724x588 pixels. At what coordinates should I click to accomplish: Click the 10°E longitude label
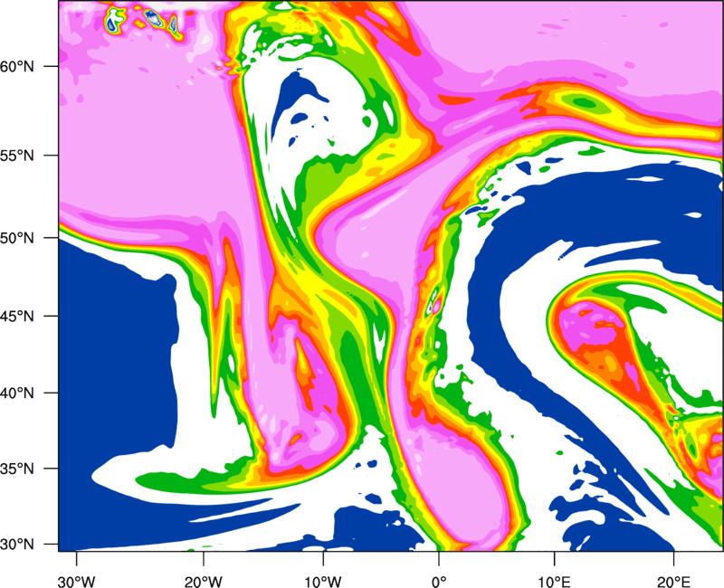[x=554, y=582]
